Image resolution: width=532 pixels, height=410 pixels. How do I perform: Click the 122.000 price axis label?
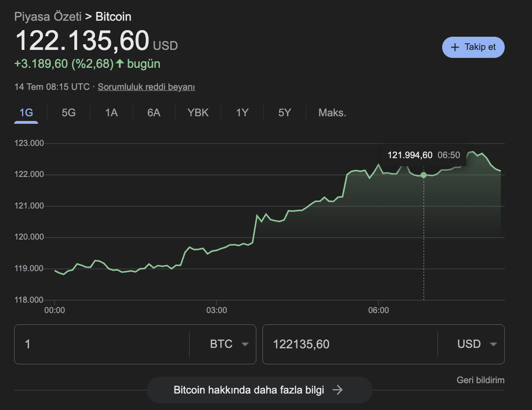[29, 175]
